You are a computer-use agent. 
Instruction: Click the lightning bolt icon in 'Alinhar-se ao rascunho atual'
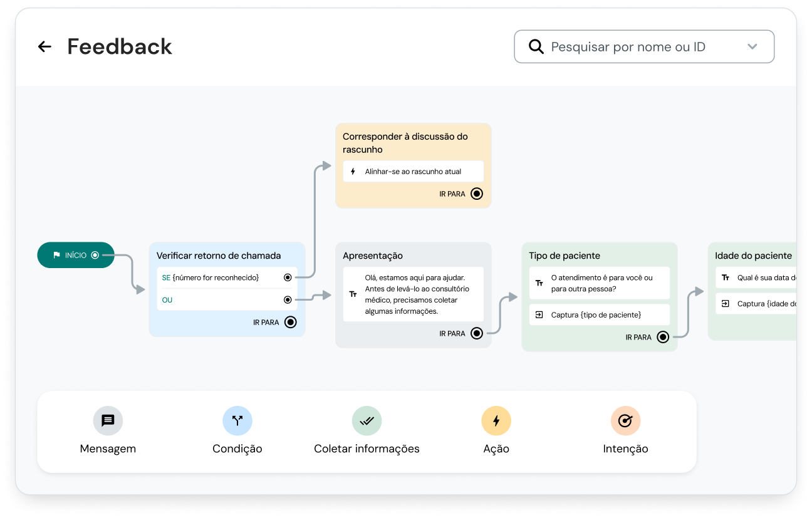[x=353, y=172]
